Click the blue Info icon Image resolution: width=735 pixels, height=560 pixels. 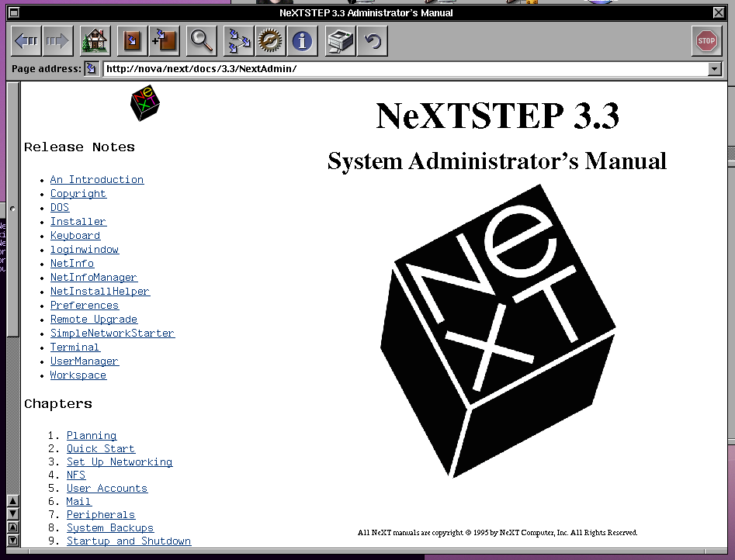coord(302,41)
